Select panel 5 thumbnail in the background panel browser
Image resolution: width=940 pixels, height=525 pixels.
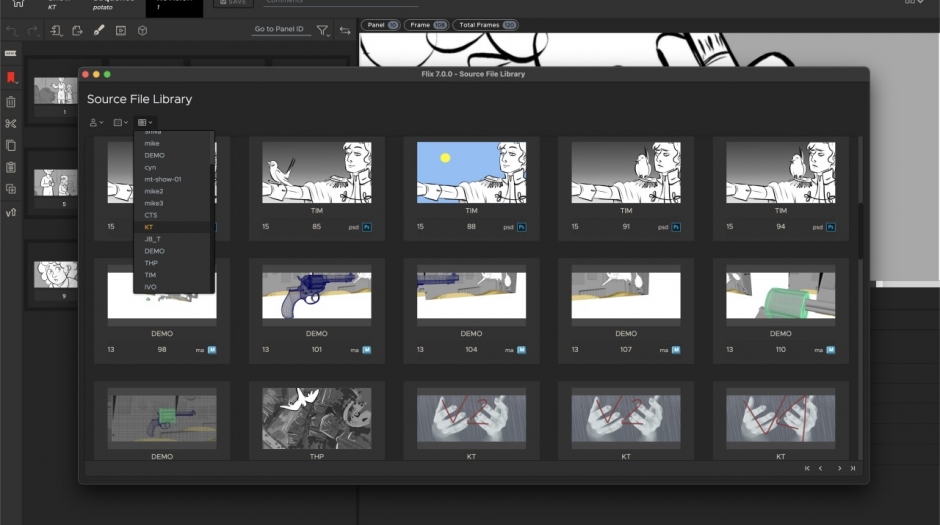pos(56,183)
